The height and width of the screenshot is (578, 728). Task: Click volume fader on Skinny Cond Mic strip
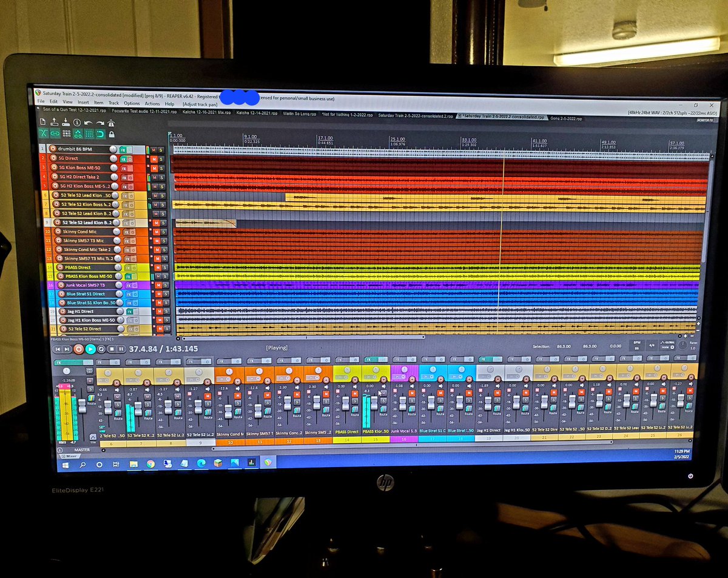(x=228, y=411)
